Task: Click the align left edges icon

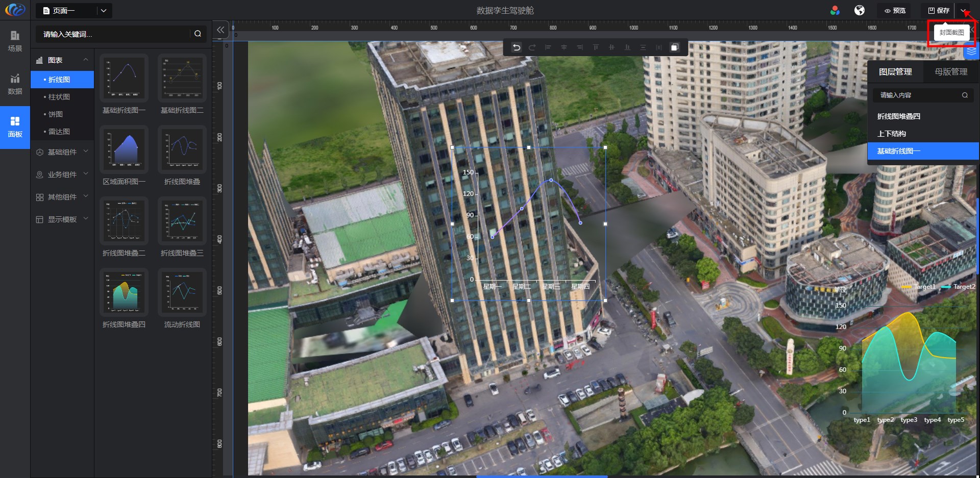Action: pyautogui.click(x=548, y=47)
